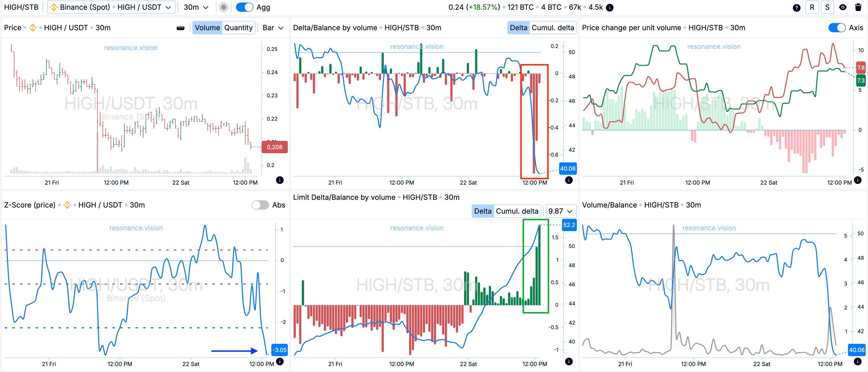868x372 pixels.
Task: Open Binance (Spot) HIGH / USDT dropdown
Action: [111, 7]
